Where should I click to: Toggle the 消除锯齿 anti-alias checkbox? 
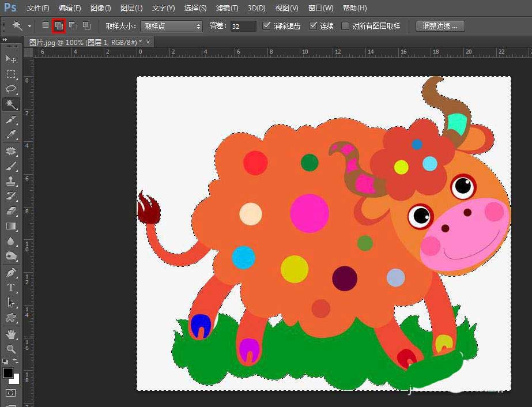pyautogui.click(x=266, y=26)
